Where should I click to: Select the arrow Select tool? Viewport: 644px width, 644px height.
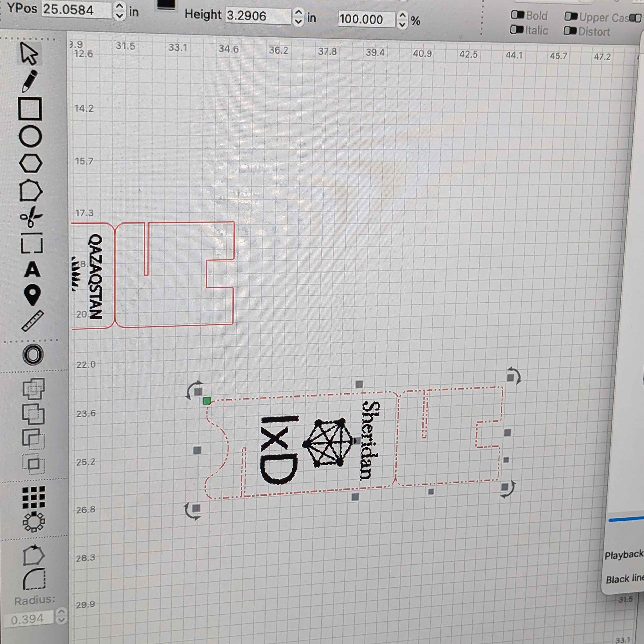(29, 54)
